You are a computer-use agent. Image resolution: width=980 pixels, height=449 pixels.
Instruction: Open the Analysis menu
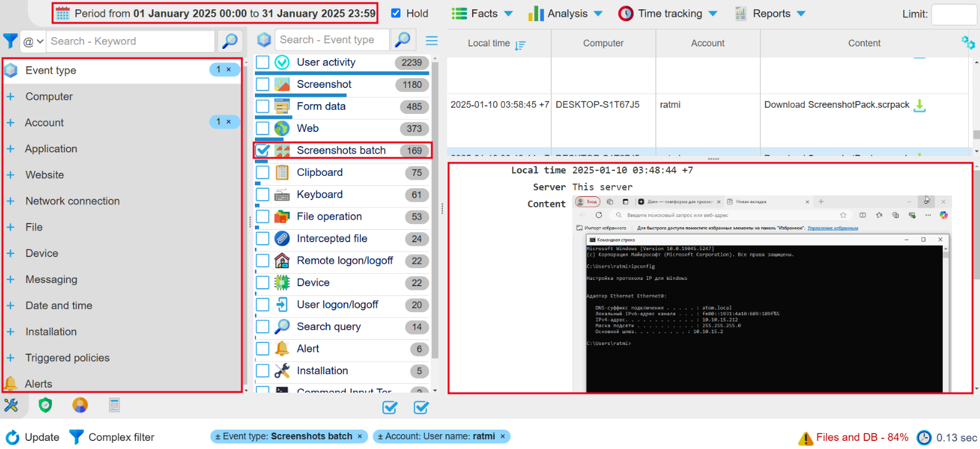click(565, 14)
